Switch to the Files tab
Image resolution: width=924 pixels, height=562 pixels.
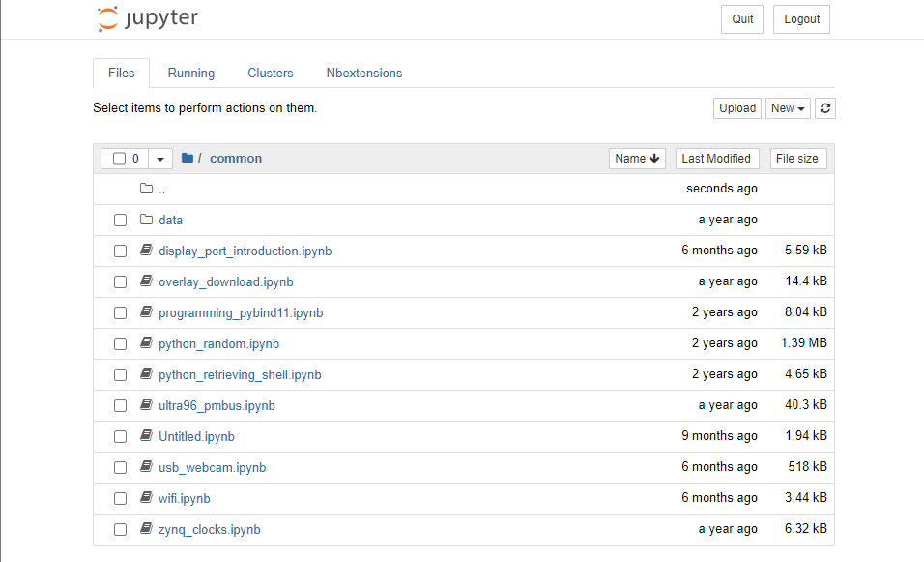pyautogui.click(x=122, y=74)
